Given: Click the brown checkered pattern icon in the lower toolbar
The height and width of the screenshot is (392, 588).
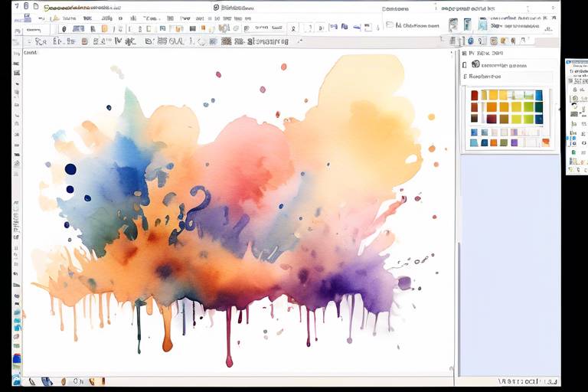Looking at the screenshot, I should [226, 41].
